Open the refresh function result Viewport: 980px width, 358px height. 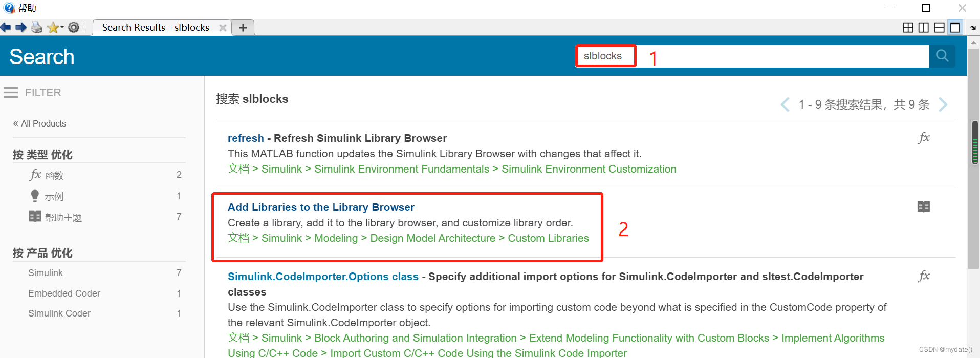coord(246,138)
